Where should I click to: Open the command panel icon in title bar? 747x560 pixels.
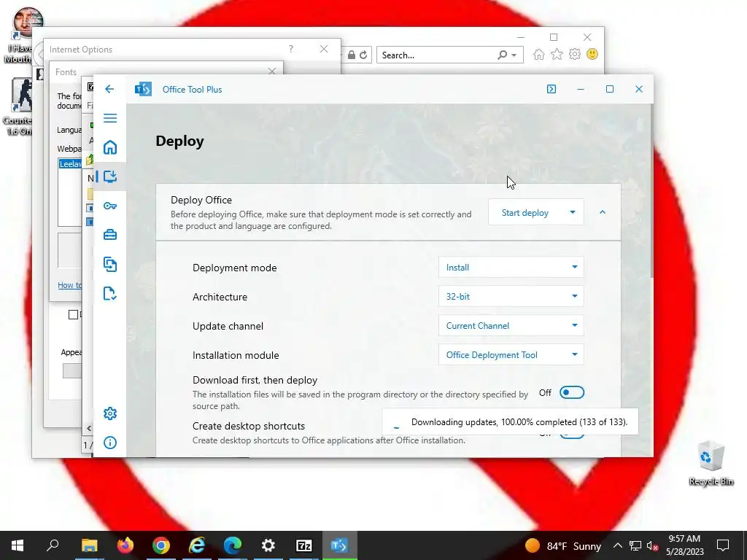click(x=551, y=89)
